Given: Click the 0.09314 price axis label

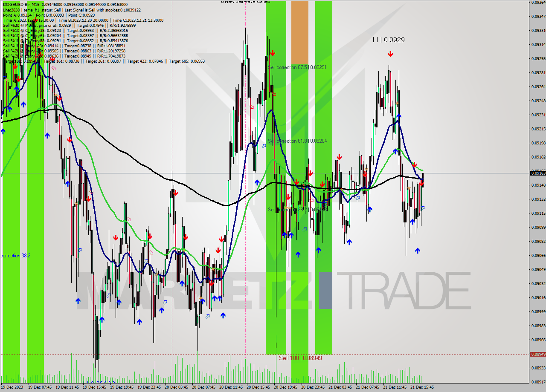Looking at the screenshot, I should (538, 44).
